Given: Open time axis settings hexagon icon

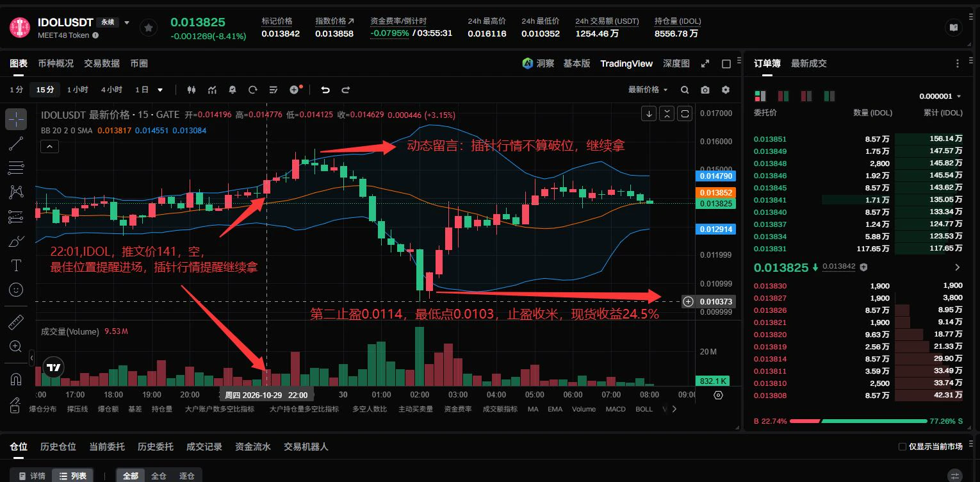Looking at the screenshot, I should [x=718, y=395].
